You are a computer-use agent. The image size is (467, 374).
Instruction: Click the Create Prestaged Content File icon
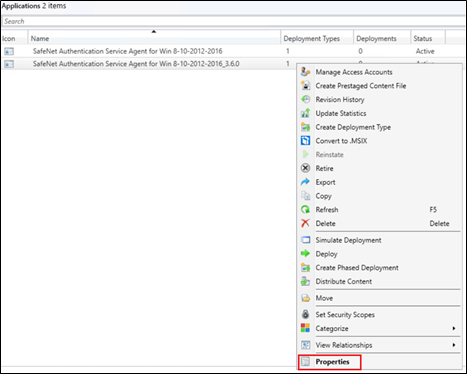(x=305, y=86)
